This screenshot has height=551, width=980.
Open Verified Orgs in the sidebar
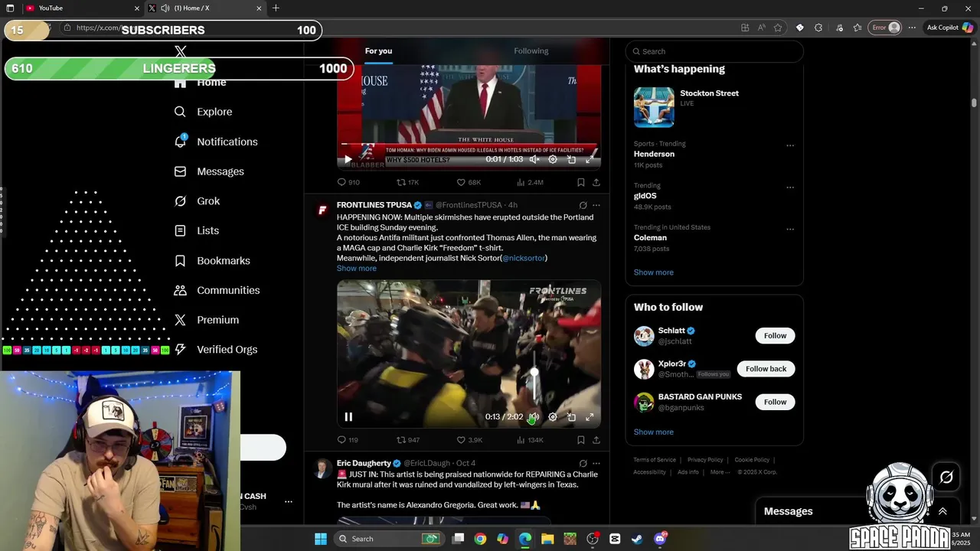(215, 350)
